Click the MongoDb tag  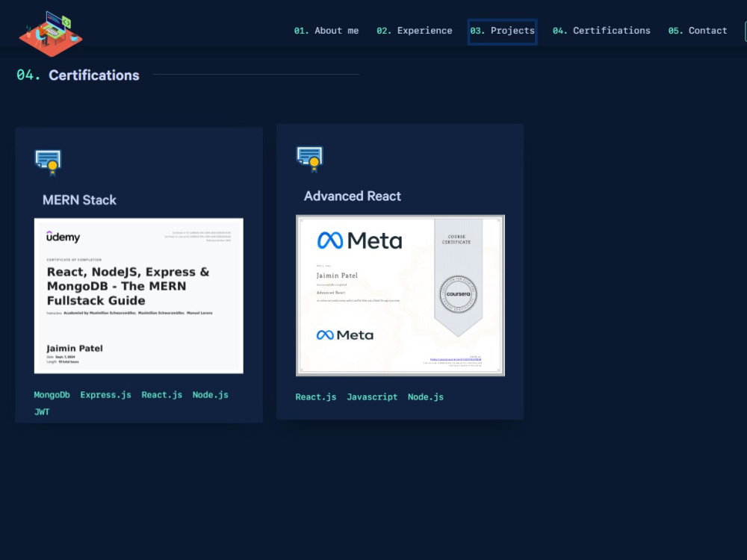point(52,395)
